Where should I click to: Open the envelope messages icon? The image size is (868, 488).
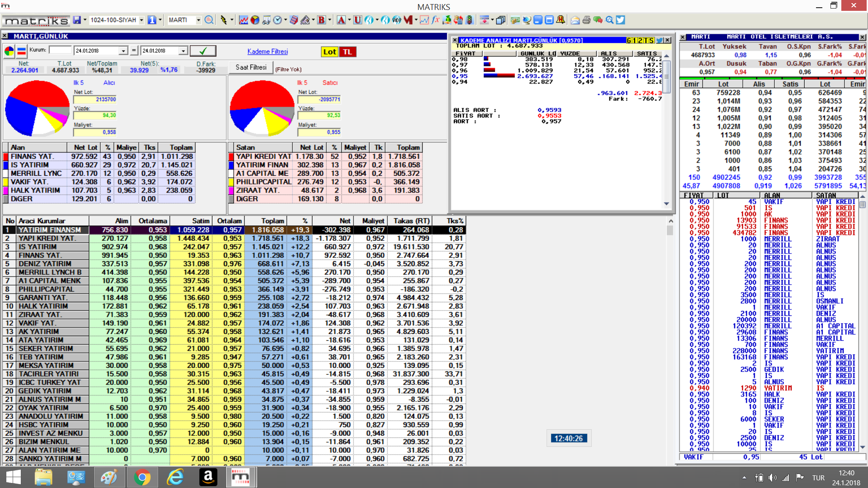coord(575,20)
